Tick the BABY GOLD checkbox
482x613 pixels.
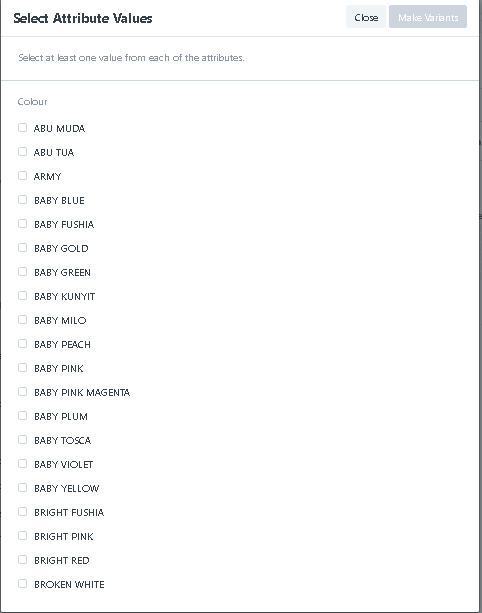[x=22, y=248]
